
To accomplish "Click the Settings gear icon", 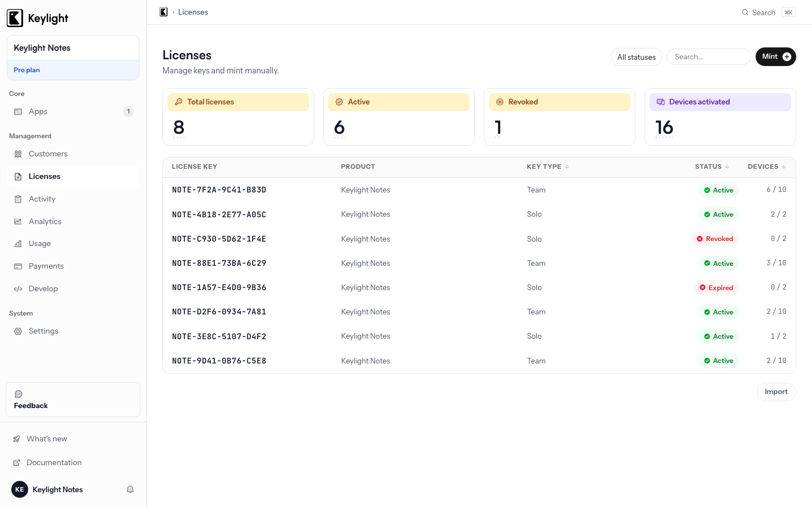I will click(18, 331).
